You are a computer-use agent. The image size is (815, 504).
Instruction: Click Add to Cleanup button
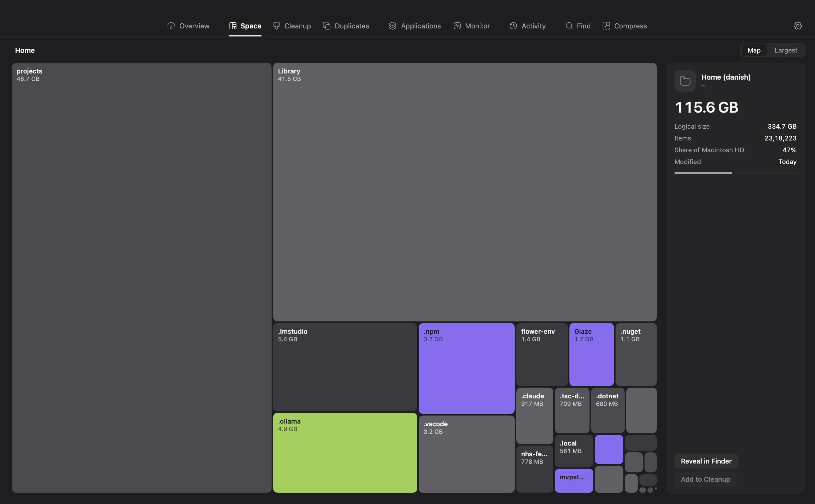[705, 479]
